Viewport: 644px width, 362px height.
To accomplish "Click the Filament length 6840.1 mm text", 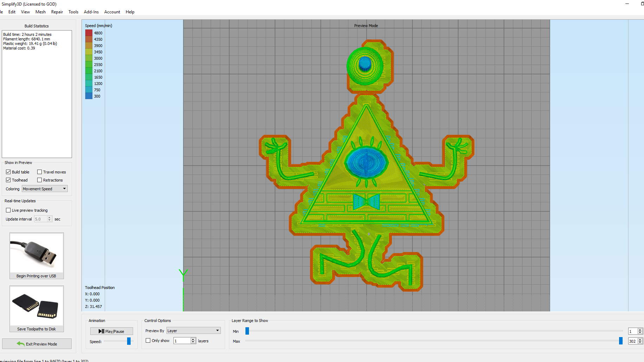I will tap(27, 39).
